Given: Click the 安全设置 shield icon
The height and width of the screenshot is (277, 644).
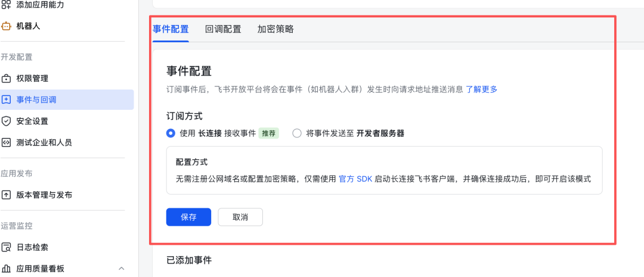Looking at the screenshot, I should [x=7, y=121].
